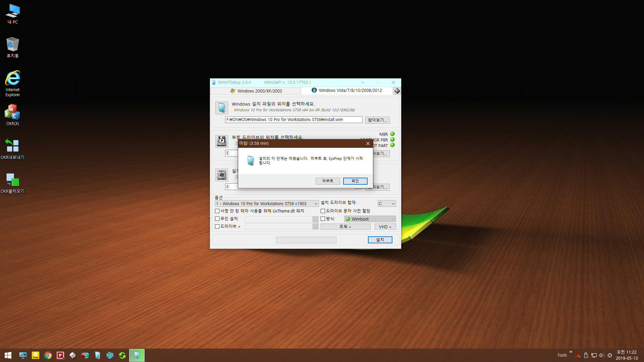Image resolution: width=644 pixels, height=362 pixels.
Task: Open the Tools taskbar toolbar
Action: [562, 355]
